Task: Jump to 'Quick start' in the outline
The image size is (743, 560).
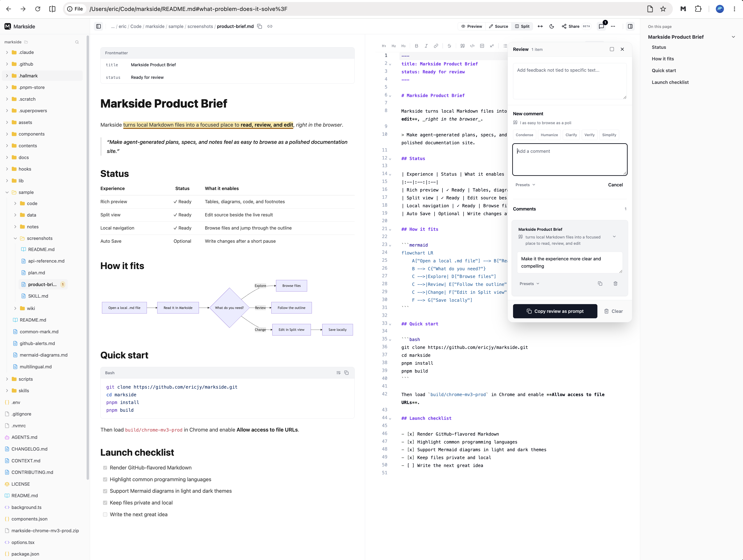Action: pos(664,71)
